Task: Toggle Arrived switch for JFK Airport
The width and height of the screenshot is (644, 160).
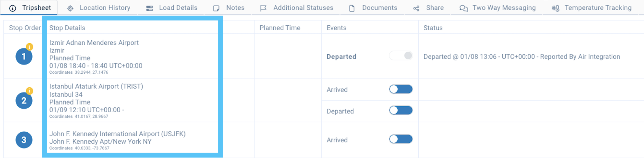Action: (x=401, y=139)
